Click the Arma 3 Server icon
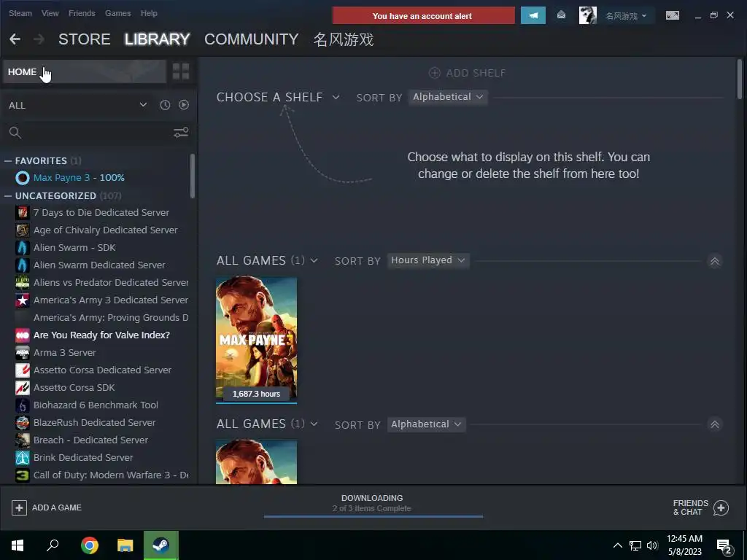The image size is (747, 560). 23,352
